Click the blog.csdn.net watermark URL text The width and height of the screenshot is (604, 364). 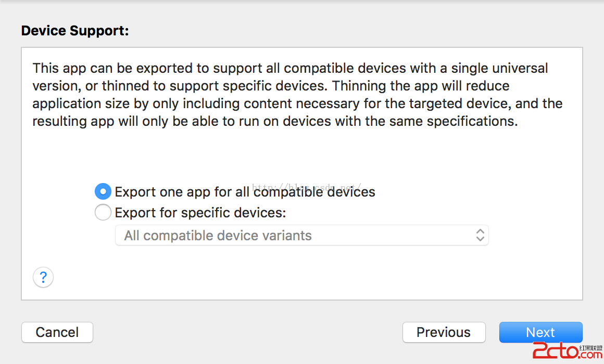click(x=307, y=187)
